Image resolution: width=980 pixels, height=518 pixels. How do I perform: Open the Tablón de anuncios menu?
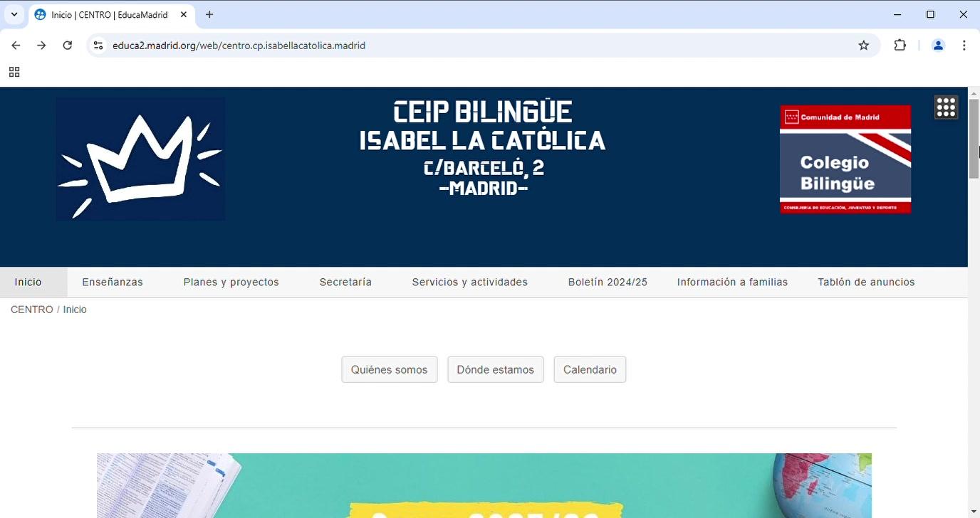pyautogui.click(x=866, y=282)
